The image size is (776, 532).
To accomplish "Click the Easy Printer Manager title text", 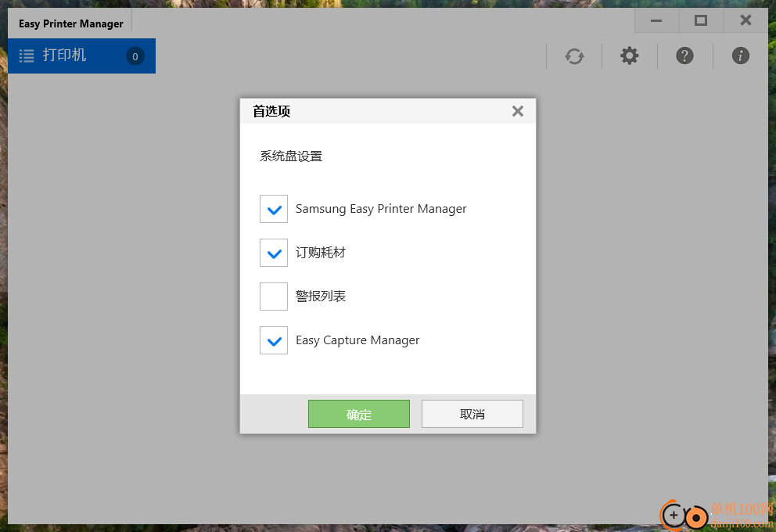I will pyautogui.click(x=70, y=23).
